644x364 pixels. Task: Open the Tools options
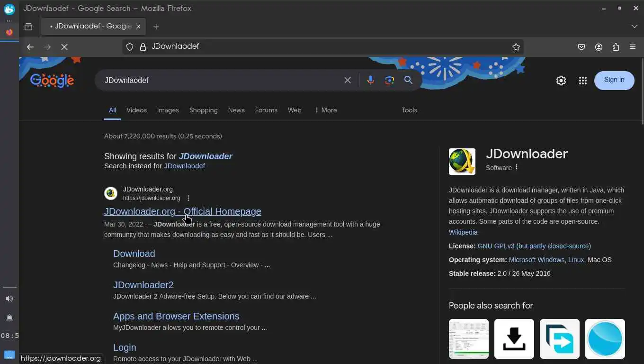point(409,110)
